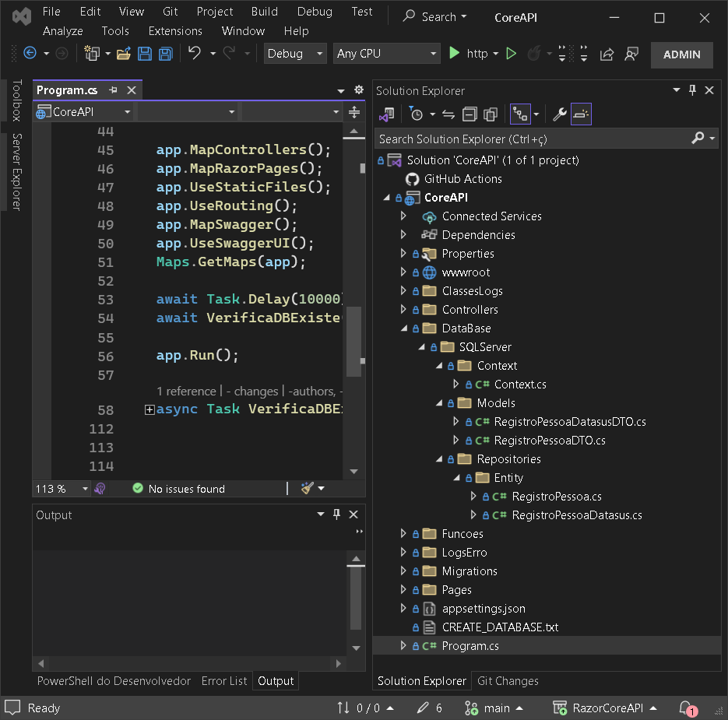The width and height of the screenshot is (728, 720).
Task: Open the Git menu
Action: point(170,12)
